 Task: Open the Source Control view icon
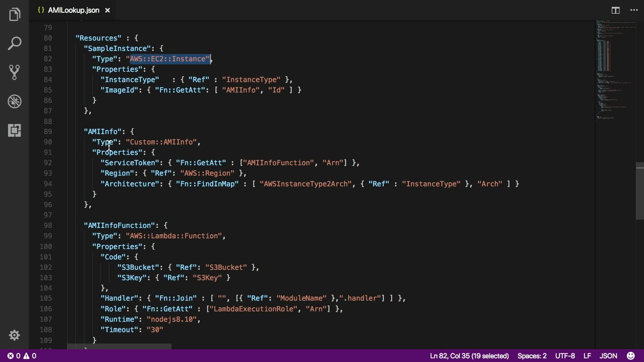click(14, 72)
